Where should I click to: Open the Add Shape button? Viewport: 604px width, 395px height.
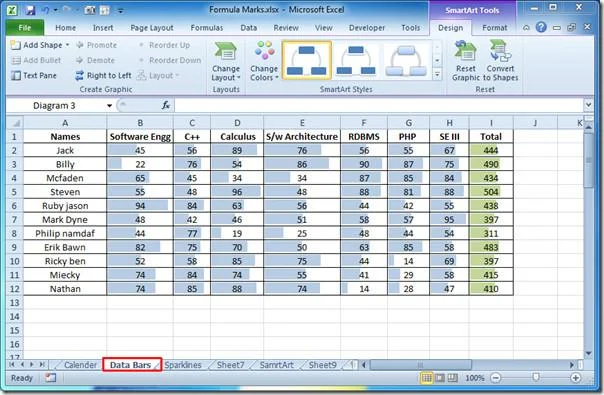tap(40, 45)
